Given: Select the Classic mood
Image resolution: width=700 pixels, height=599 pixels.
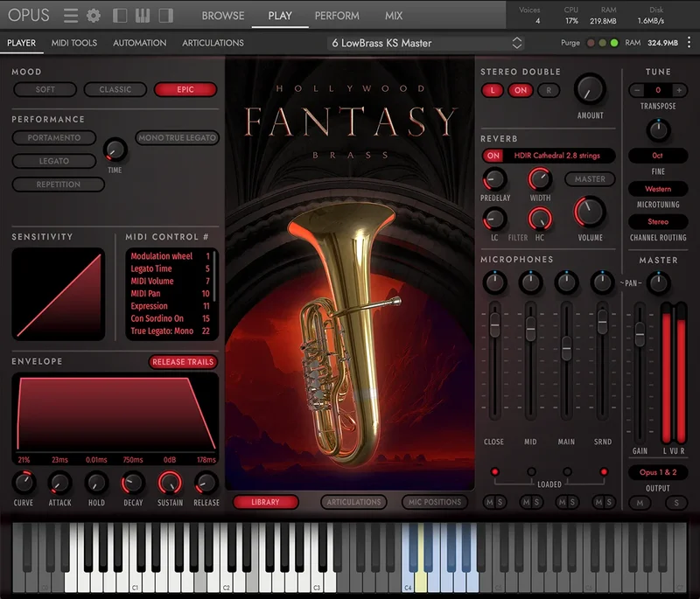Looking at the screenshot, I should (115, 89).
